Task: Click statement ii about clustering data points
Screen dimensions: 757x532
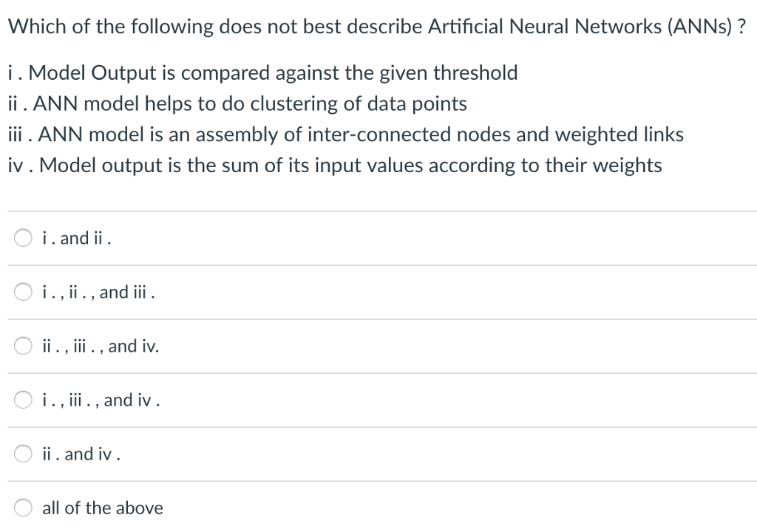Action: pyautogui.click(x=237, y=103)
